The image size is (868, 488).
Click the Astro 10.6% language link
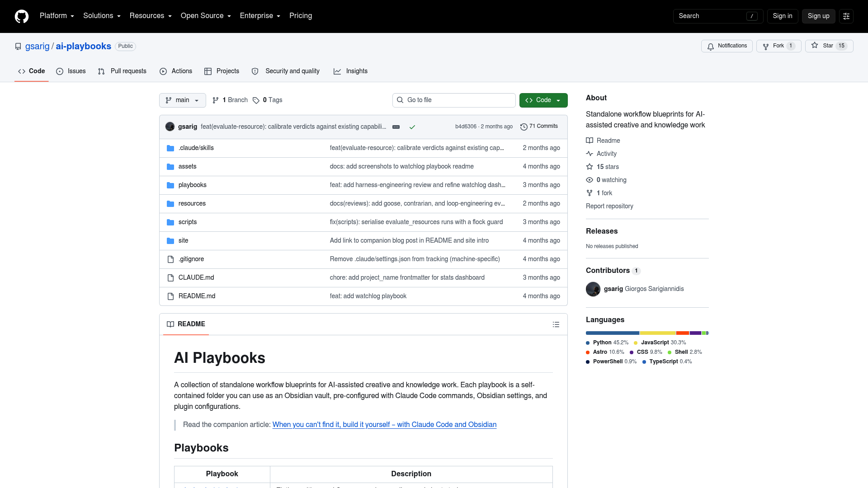coord(605,352)
